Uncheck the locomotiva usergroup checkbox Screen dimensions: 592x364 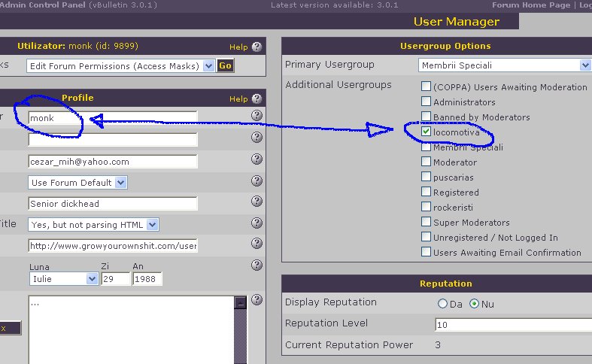click(x=427, y=132)
